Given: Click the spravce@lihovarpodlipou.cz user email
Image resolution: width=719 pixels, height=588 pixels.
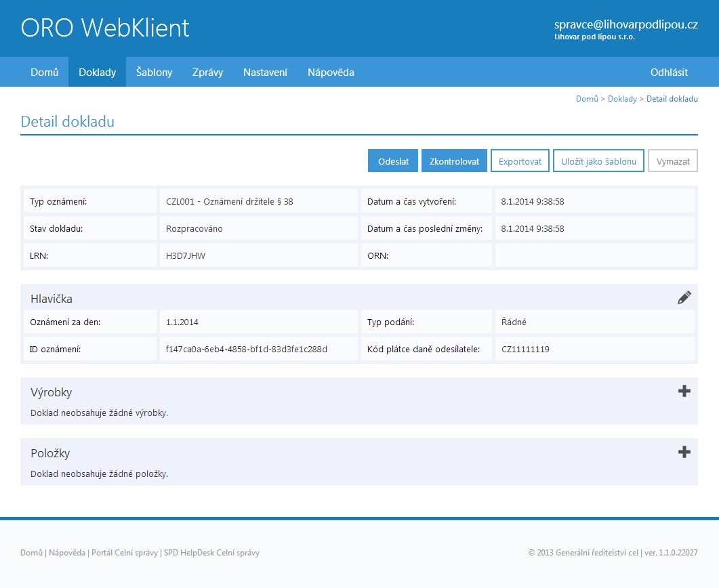Looking at the screenshot, I should [x=626, y=25].
